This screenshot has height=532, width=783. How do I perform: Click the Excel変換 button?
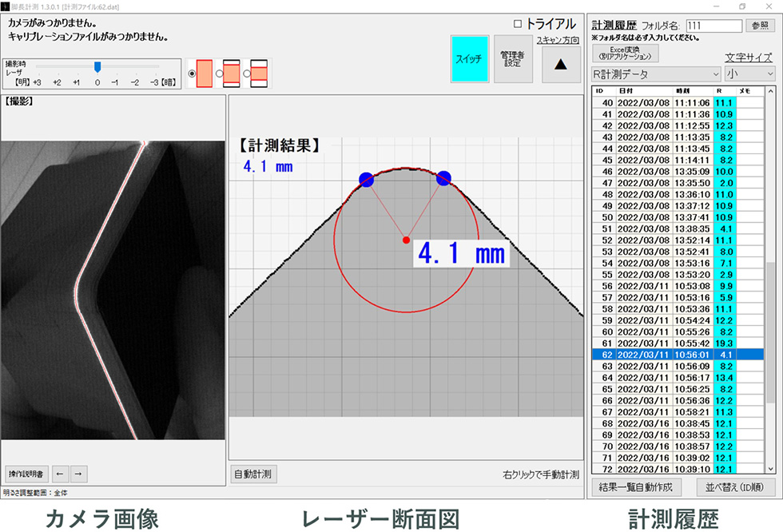[x=625, y=53]
